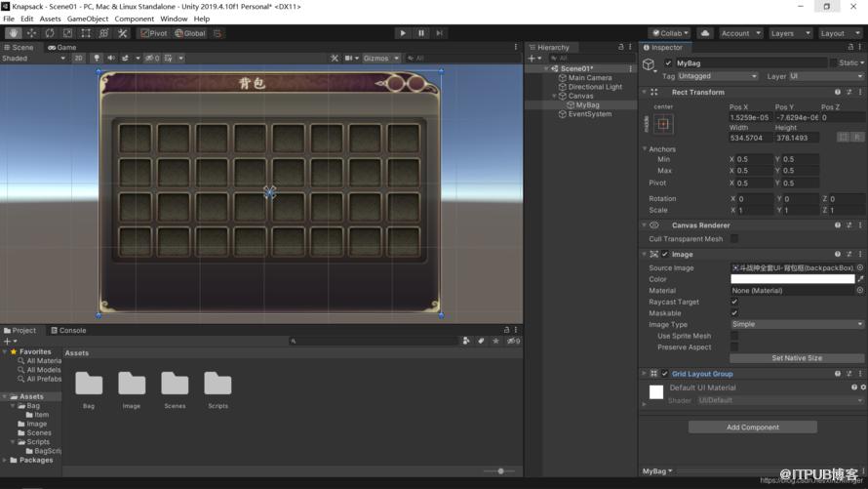Viewport: 868px width, 489px height.
Task: Click the Height field 378.1493
Action: tap(796, 138)
